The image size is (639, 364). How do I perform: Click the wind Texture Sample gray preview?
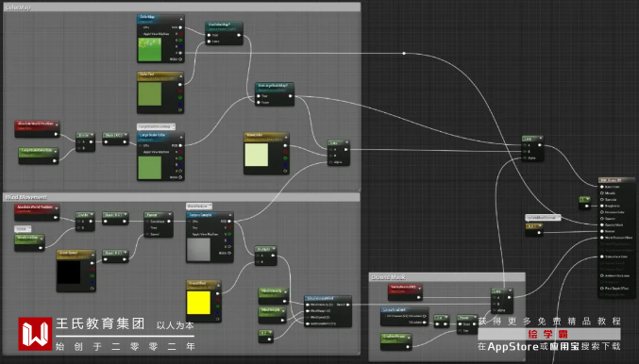(x=198, y=250)
